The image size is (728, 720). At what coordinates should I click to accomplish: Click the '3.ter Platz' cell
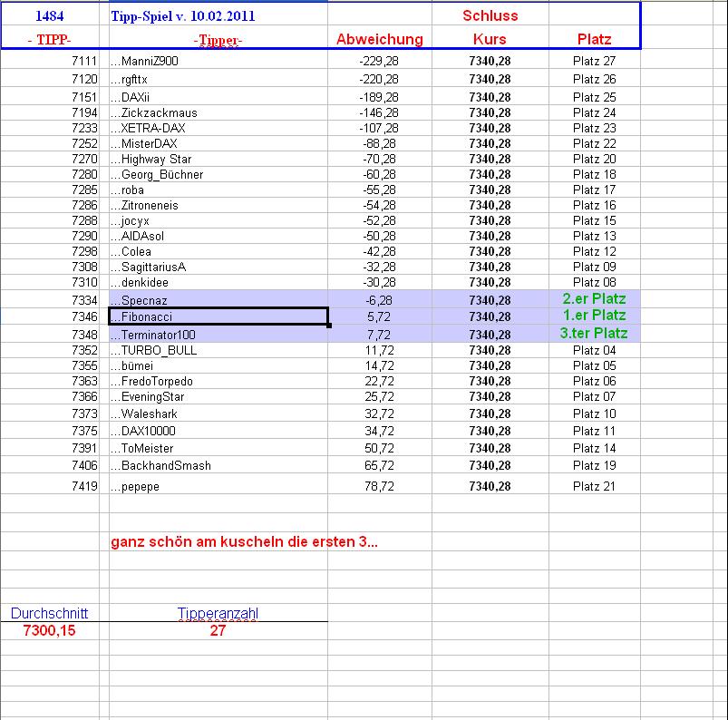[595, 333]
